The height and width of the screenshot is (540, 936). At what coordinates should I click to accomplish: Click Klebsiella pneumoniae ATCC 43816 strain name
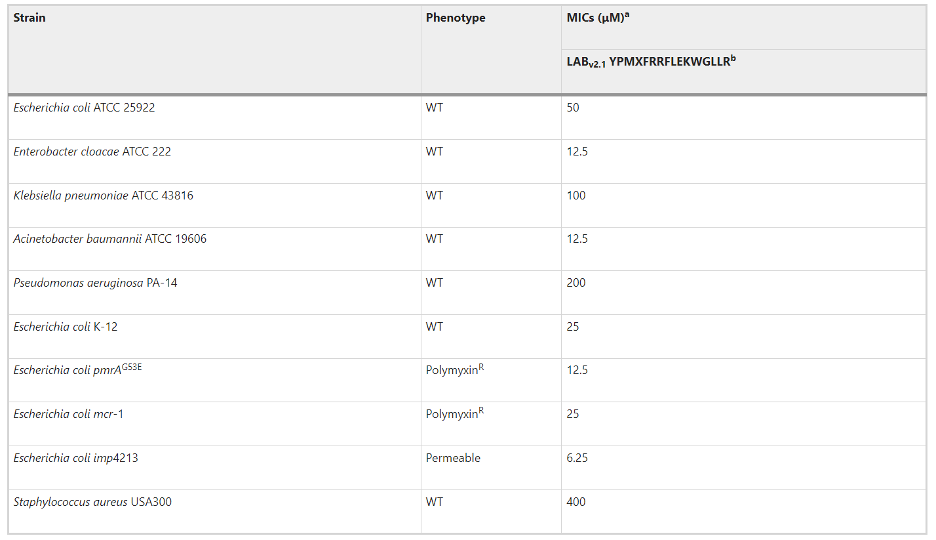103,196
